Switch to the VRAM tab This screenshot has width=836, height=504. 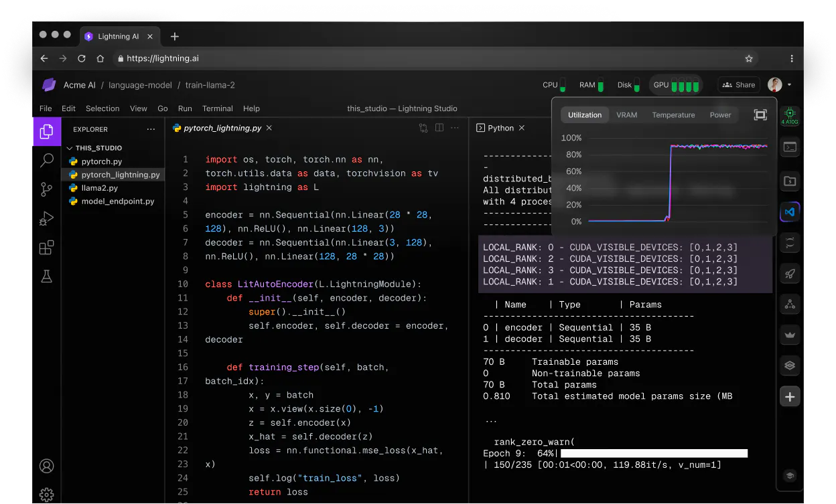tap(627, 115)
